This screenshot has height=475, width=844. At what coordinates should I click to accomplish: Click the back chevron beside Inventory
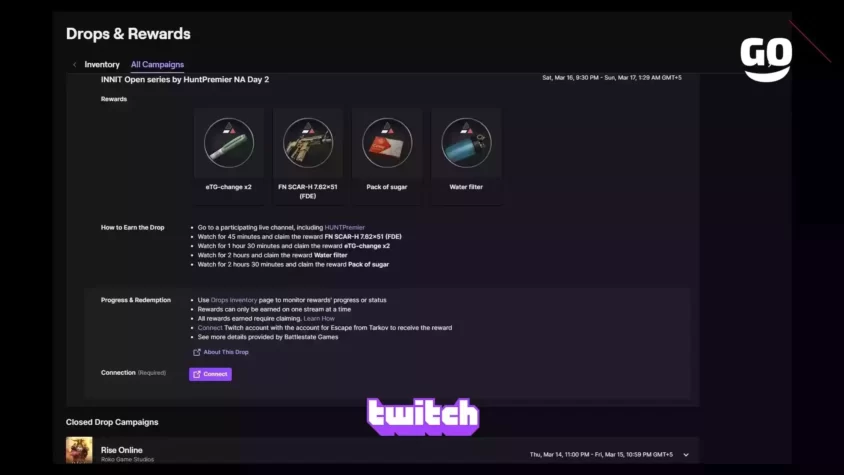[x=74, y=65]
